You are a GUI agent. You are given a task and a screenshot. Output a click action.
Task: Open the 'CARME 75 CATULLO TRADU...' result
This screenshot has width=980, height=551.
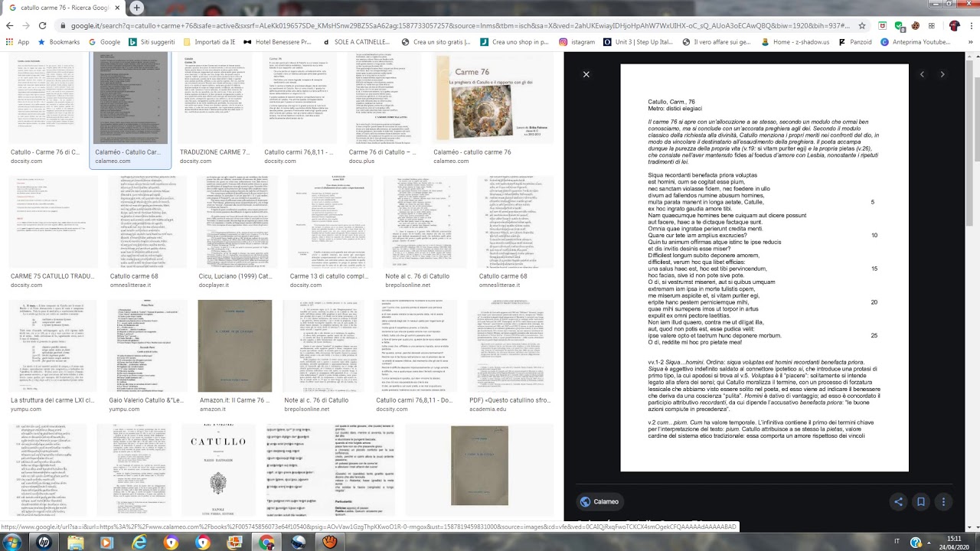click(52, 222)
